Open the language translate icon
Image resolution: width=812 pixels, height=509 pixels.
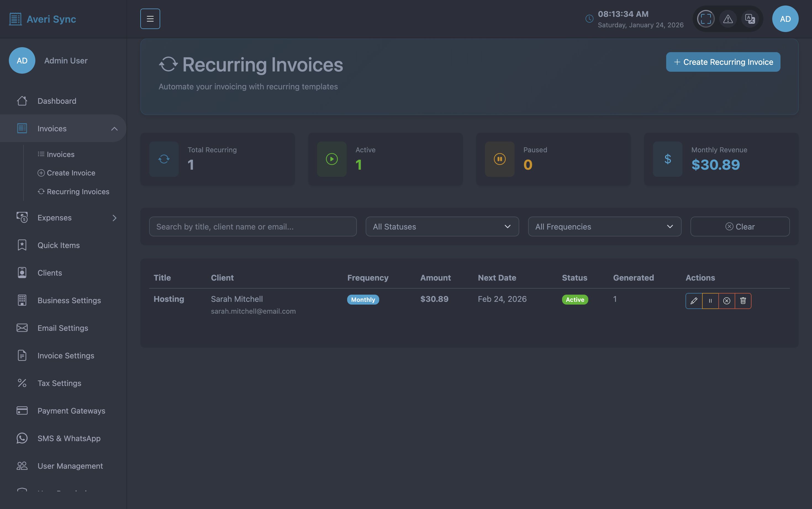750,19
